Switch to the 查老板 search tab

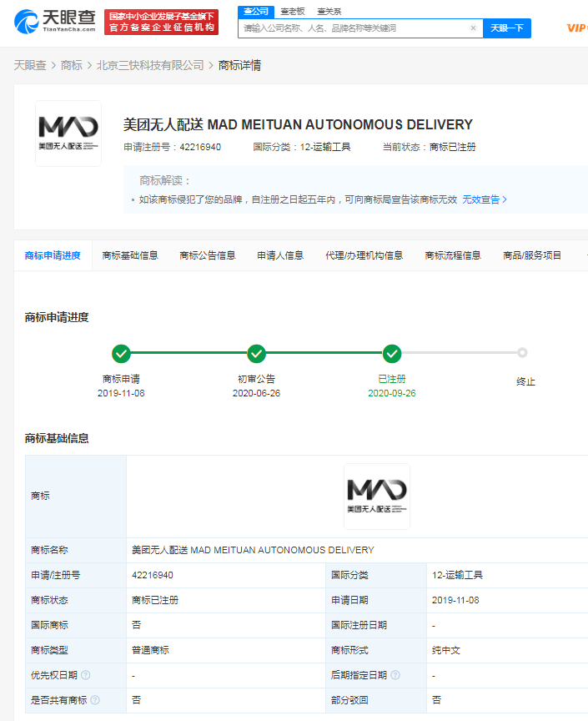(292, 11)
